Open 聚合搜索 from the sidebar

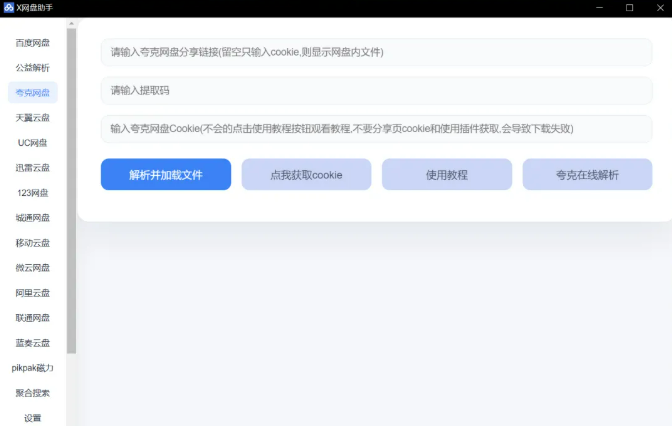[x=33, y=393]
